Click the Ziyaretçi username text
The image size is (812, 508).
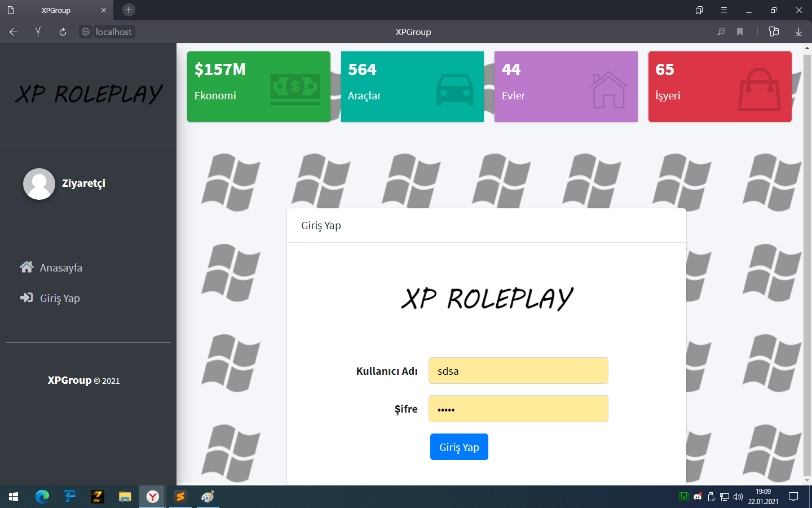pyautogui.click(x=83, y=183)
